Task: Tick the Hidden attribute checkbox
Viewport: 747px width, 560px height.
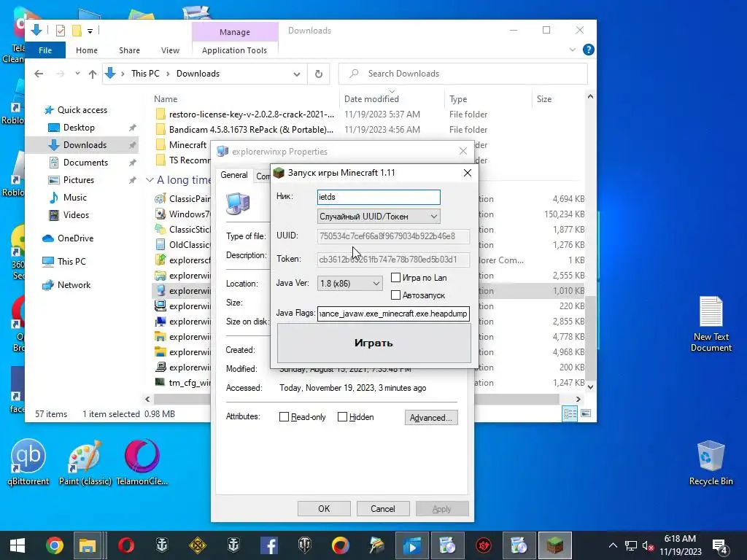Action: coord(342,416)
